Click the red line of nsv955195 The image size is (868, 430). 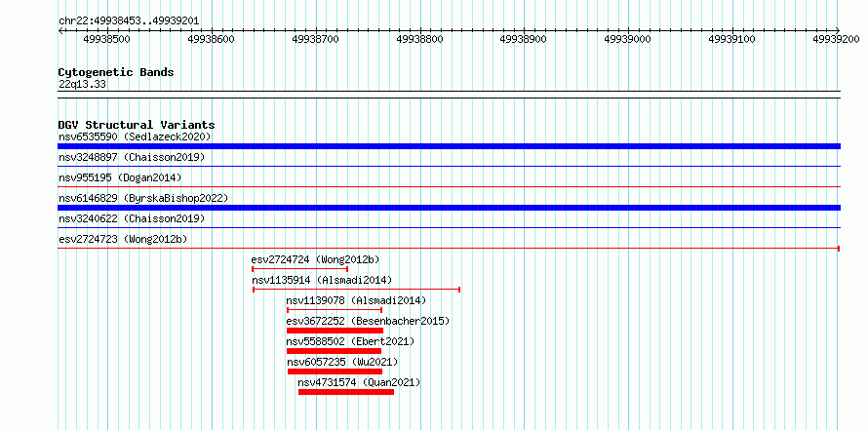pos(449,186)
